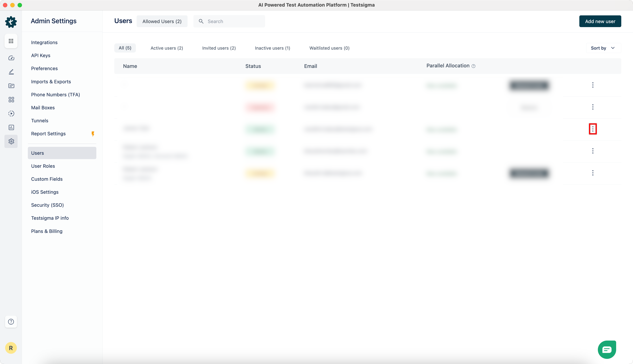This screenshot has height=364, width=633.
Task: Click the magnifier icon in the search box
Action: pos(201,21)
